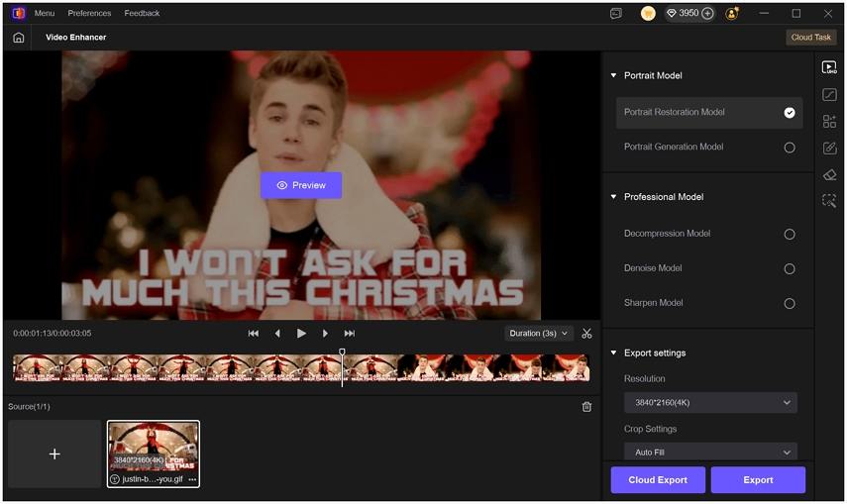Viewport: 847px width, 504px height.
Task: Click Cloud Export
Action: 658,479
